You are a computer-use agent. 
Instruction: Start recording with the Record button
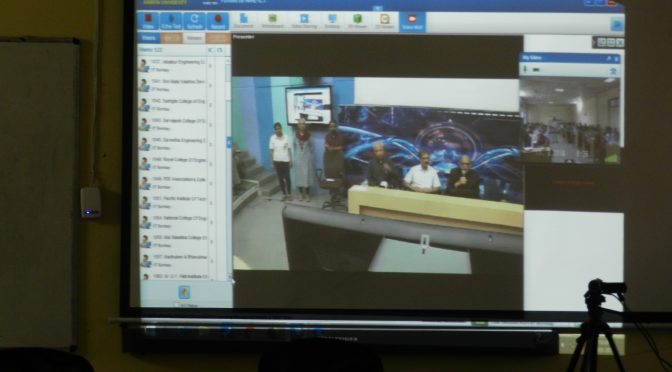[218, 21]
